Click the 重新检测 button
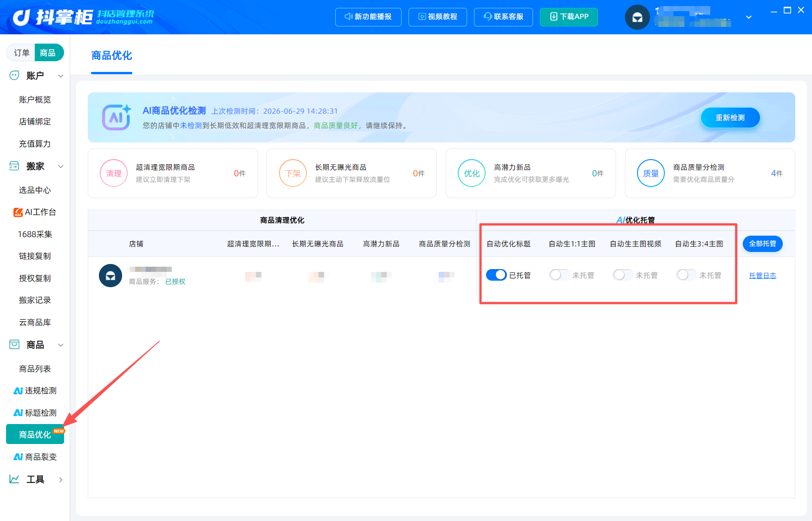This screenshot has height=521, width=812. click(x=730, y=118)
